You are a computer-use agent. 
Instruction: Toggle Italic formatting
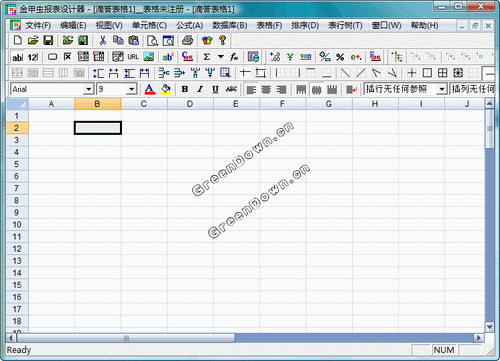(x=200, y=89)
